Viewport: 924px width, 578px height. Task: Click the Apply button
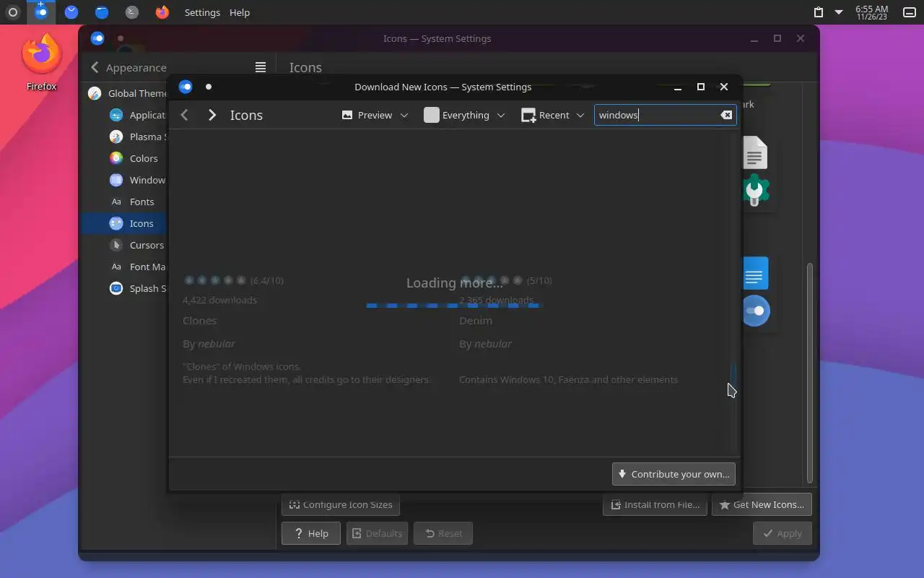pyautogui.click(x=782, y=533)
